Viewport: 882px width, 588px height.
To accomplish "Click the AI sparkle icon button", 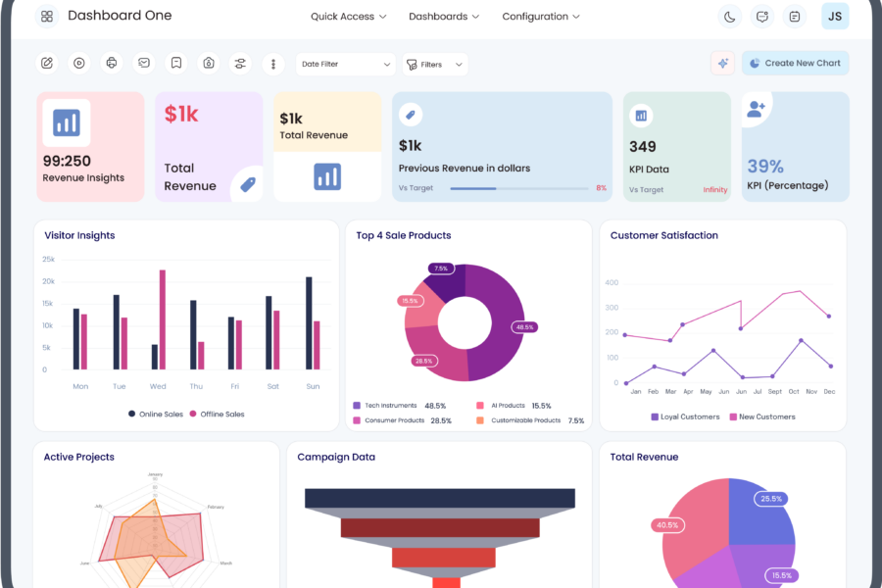I will coord(723,64).
